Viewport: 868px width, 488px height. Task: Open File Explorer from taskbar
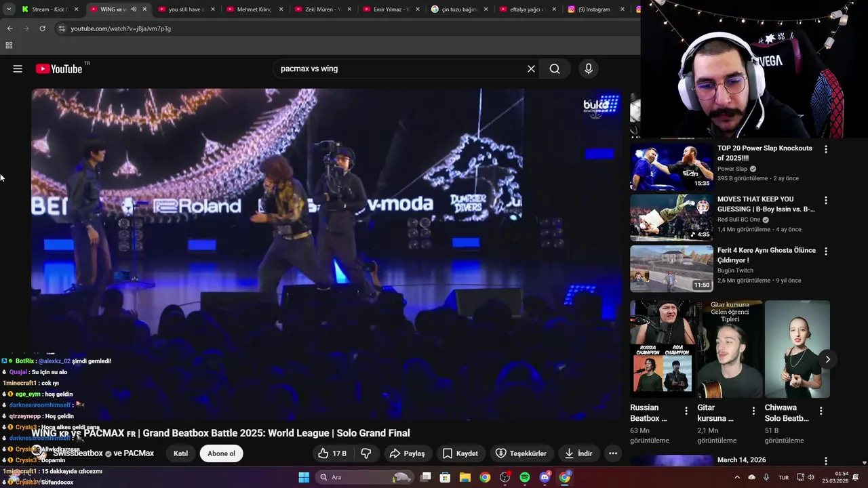[x=465, y=477]
